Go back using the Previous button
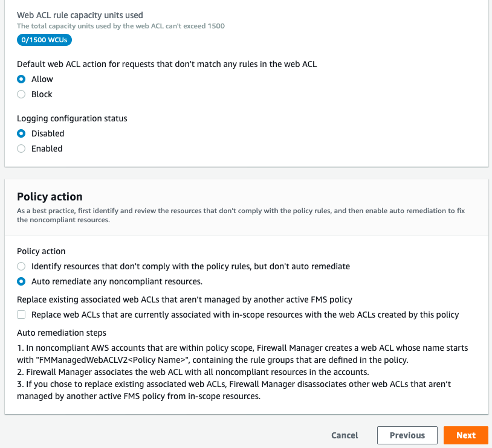492x448 pixels. [x=407, y=435]
